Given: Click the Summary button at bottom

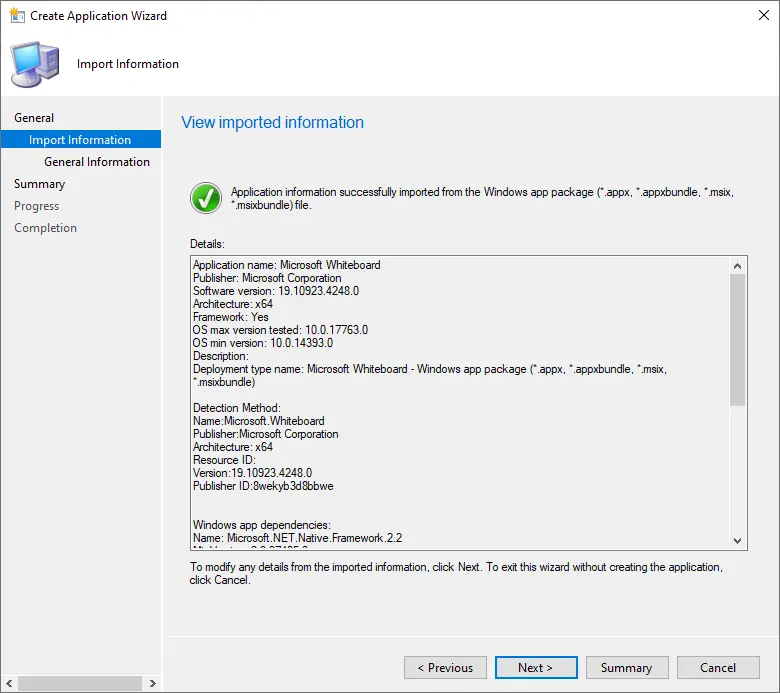Looking at the screenshot, I should pyautogui.click(x=627, y=668).
